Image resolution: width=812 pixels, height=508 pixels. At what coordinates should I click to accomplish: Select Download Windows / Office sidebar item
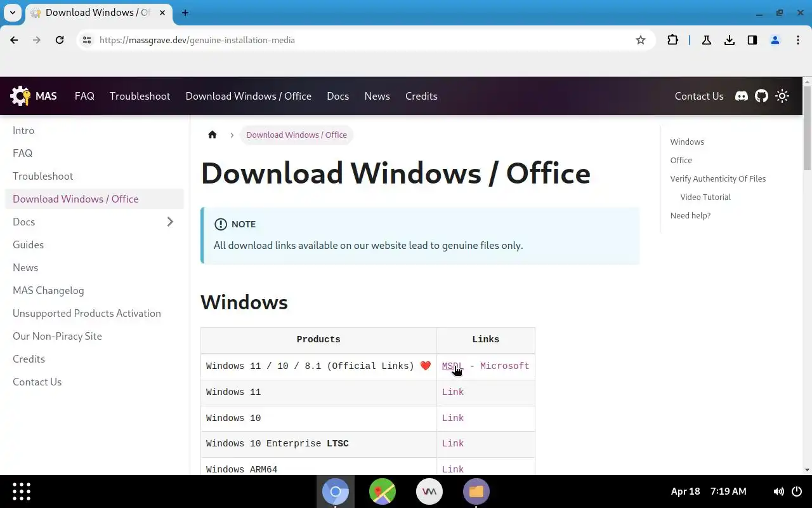pyautogui.click(x=95, y=199)
